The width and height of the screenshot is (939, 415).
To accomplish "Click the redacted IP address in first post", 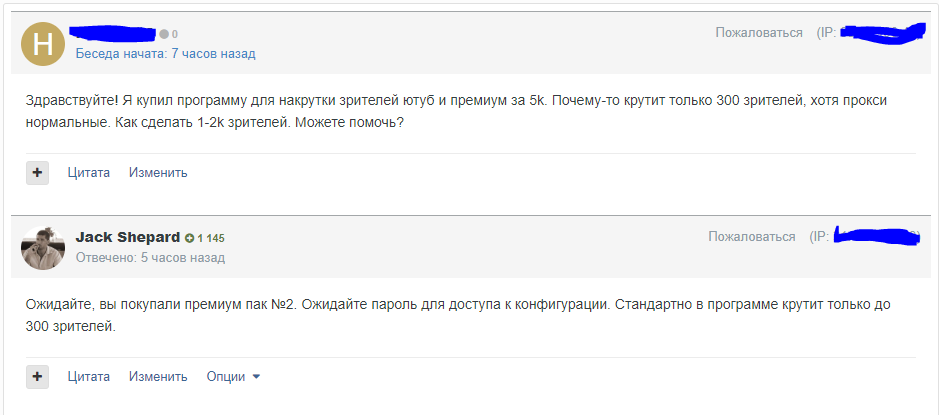I will (x=878, y=34).
